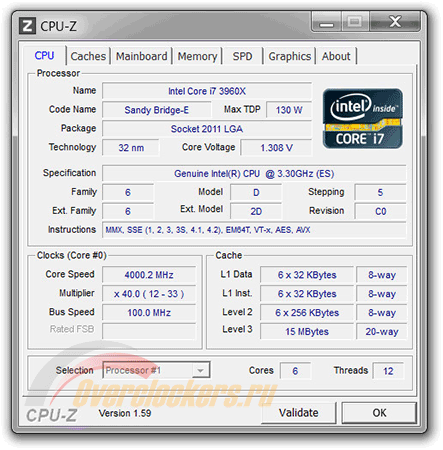The image size is (443, 450).
Task: Minimize the CPU-Z window
Action: 326,22
